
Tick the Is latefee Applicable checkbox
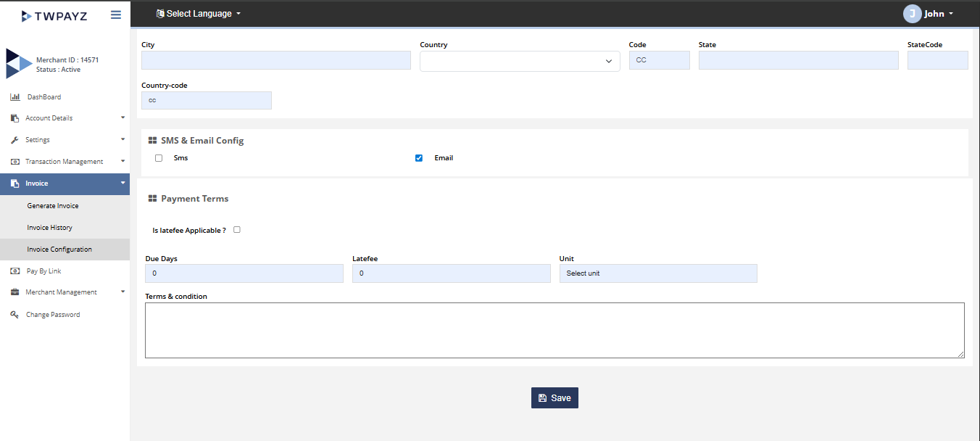click(x=237, y=230)
